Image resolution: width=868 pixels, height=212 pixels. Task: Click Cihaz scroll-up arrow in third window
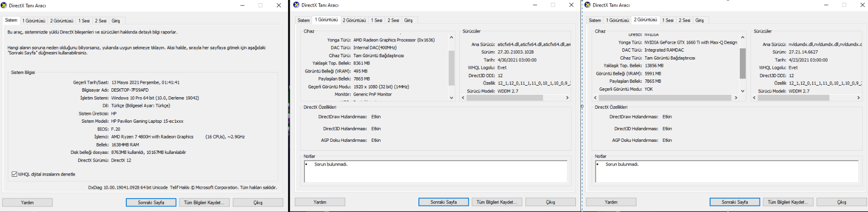coord(743,38)
